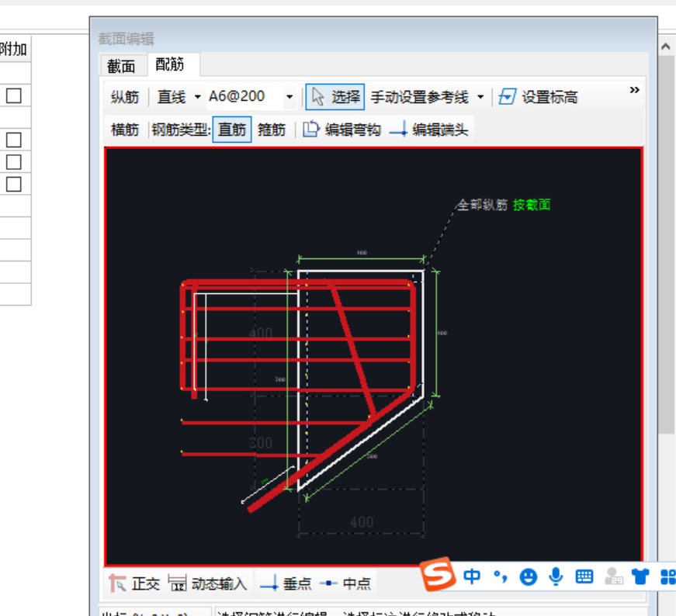Screen dimensions: 676x616
Task: Click the 纵筋 toolbar button
Action: coord(125,97)
